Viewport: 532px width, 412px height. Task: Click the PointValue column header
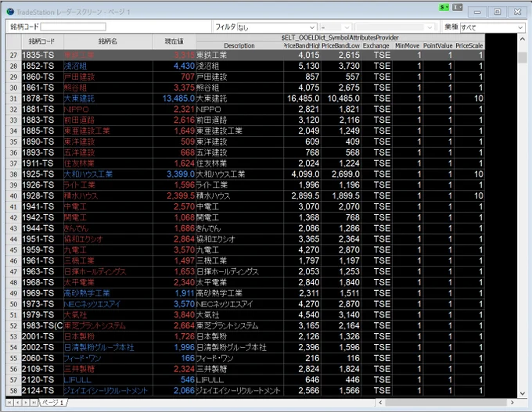pos(437,45)
